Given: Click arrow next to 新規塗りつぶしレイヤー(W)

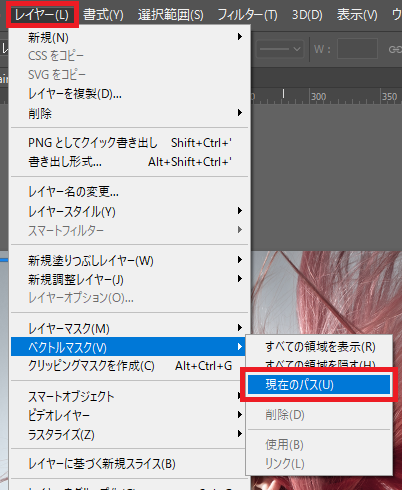Looking at the screenshot, I should (x=240, y=260).
